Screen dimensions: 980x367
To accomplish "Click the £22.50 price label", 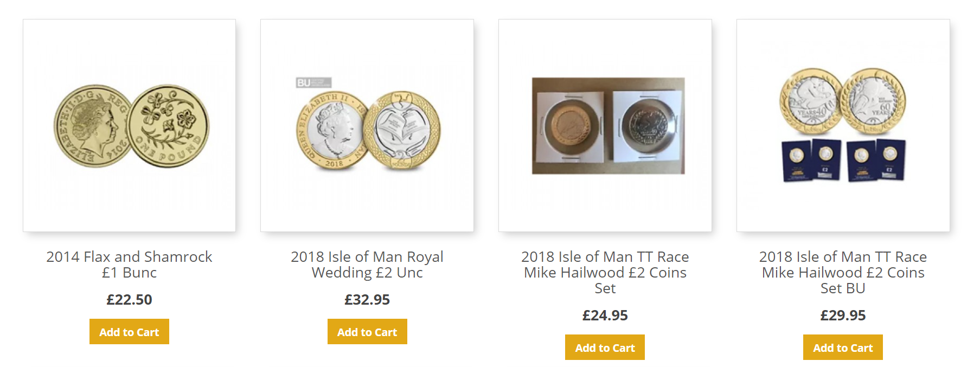I will (x=129, y=300).
